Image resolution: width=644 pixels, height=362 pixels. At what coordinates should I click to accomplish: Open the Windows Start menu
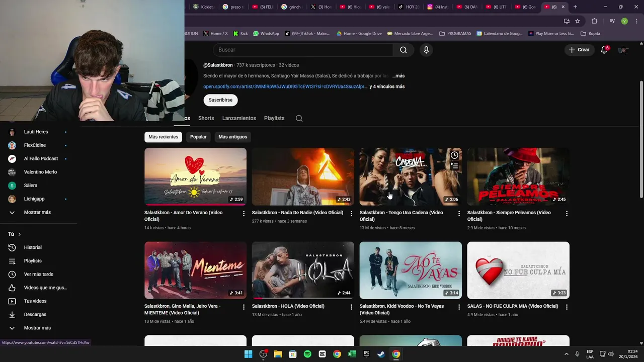point(248,354)
